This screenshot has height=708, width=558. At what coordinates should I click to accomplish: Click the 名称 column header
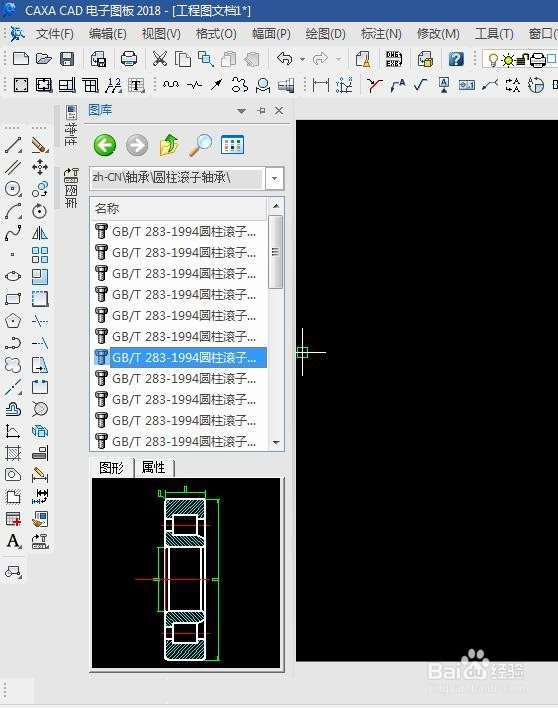[179, 209]
